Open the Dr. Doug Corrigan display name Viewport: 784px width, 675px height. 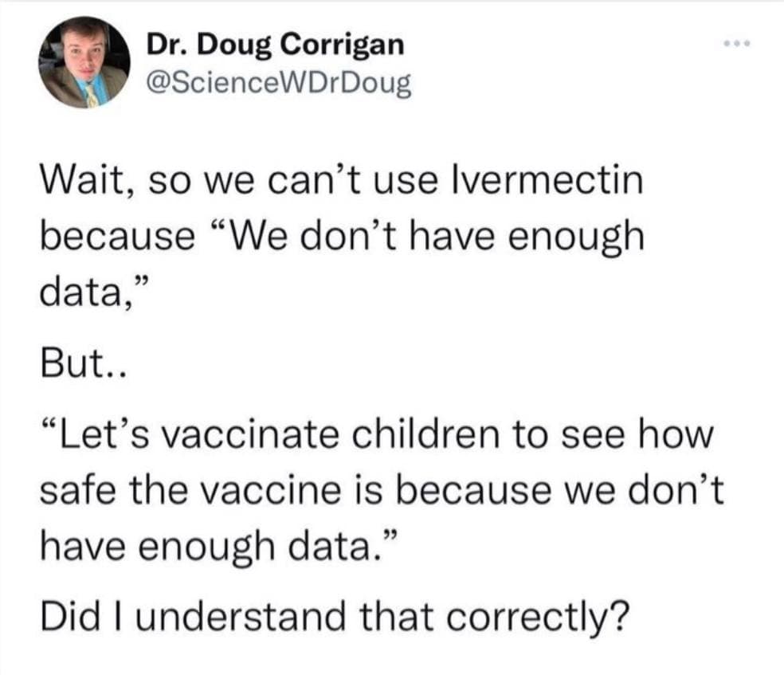click(x=274, y=45)
